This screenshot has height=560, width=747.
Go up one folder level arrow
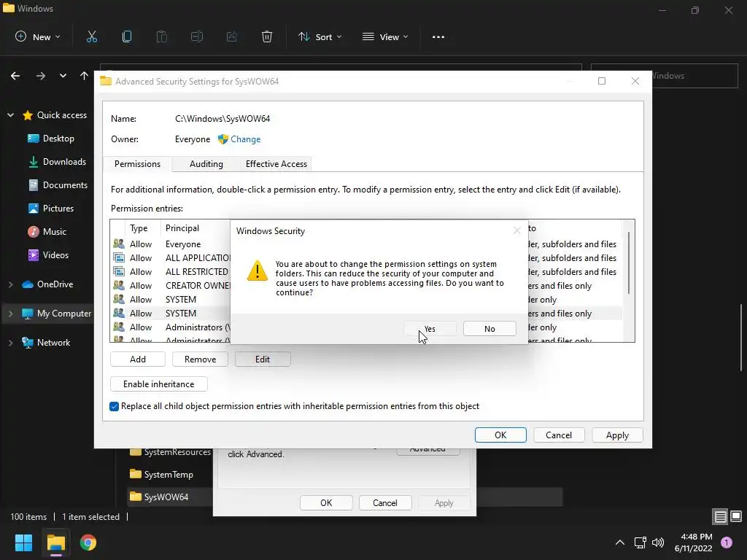[85, 76]
